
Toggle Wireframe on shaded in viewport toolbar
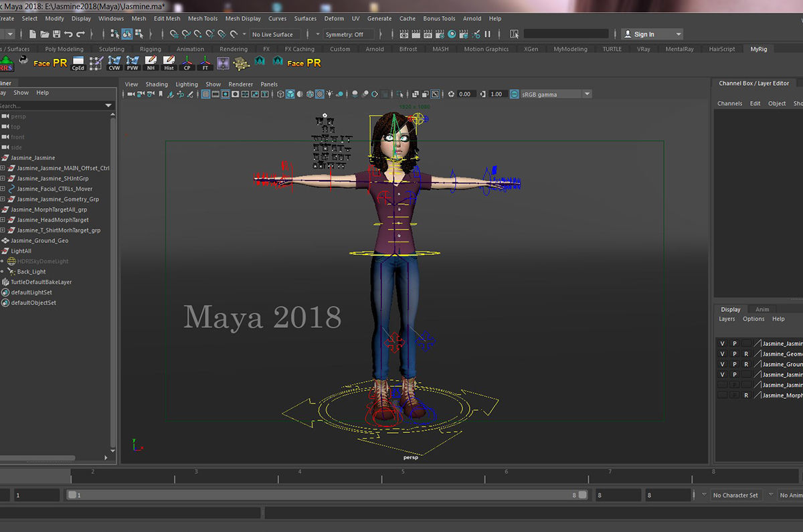click(x=309, y=94)
